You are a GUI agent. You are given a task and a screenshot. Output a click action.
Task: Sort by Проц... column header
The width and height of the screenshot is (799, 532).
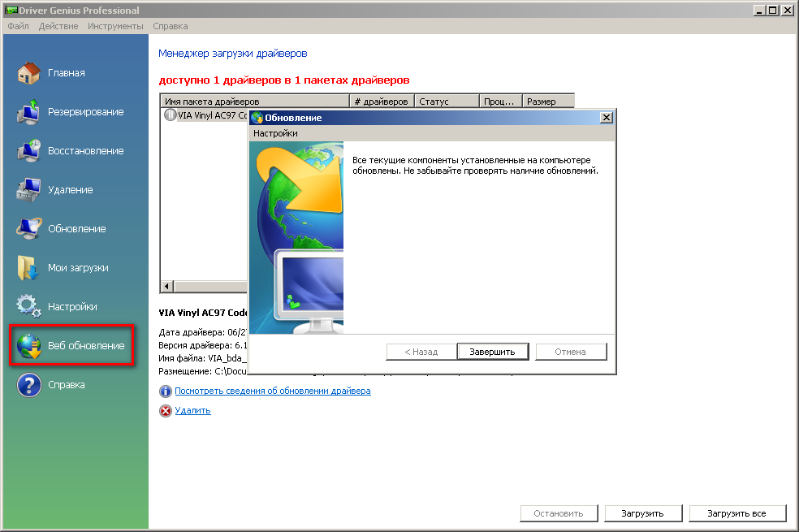pyautogui.click(x=501, y=102)
